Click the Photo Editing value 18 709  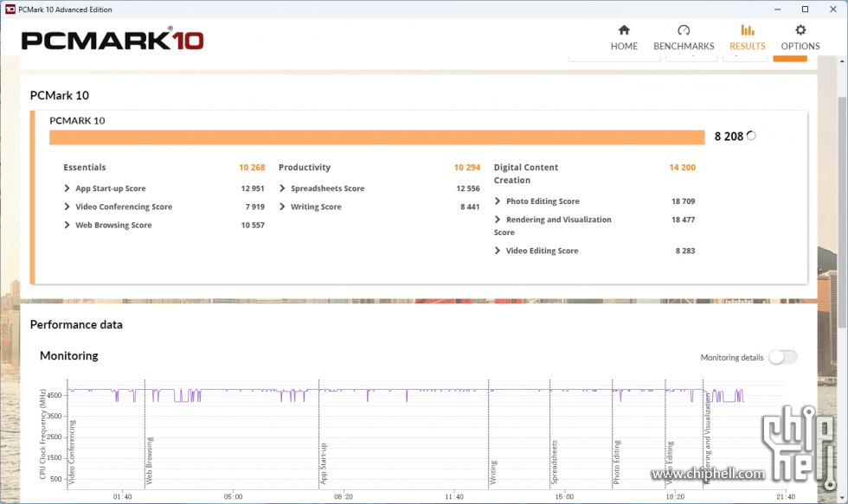tap(683, 201)
